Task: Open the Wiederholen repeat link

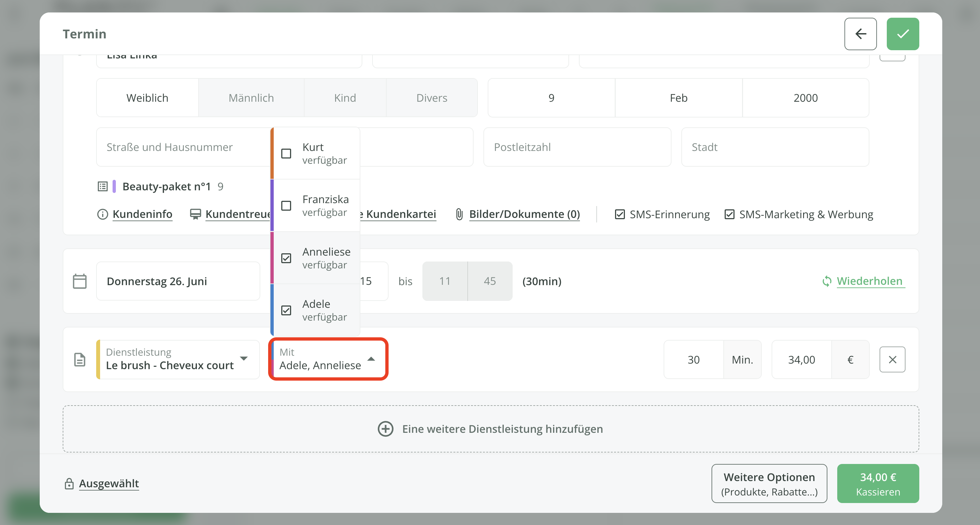Action: 869,281
